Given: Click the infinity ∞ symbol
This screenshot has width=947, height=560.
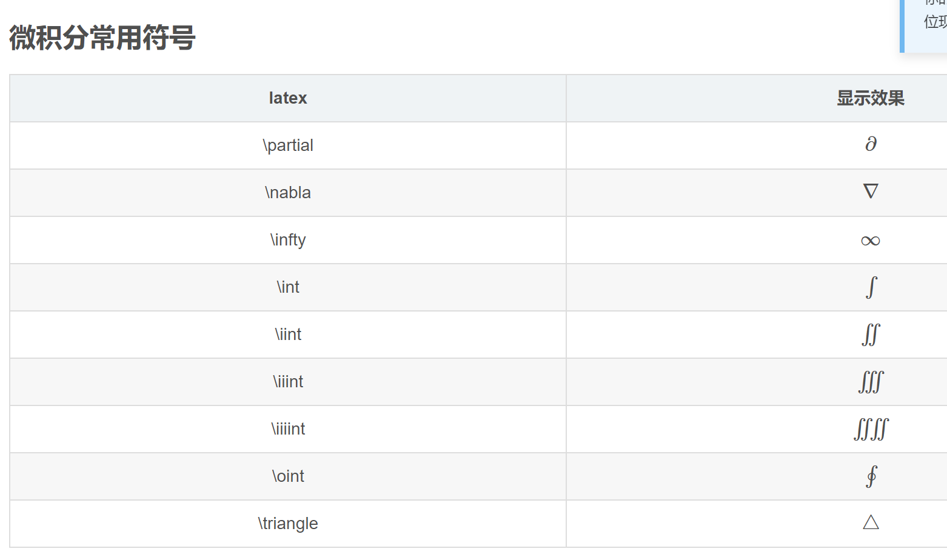Looking at the screenshot, I should (x=871, y=241).
